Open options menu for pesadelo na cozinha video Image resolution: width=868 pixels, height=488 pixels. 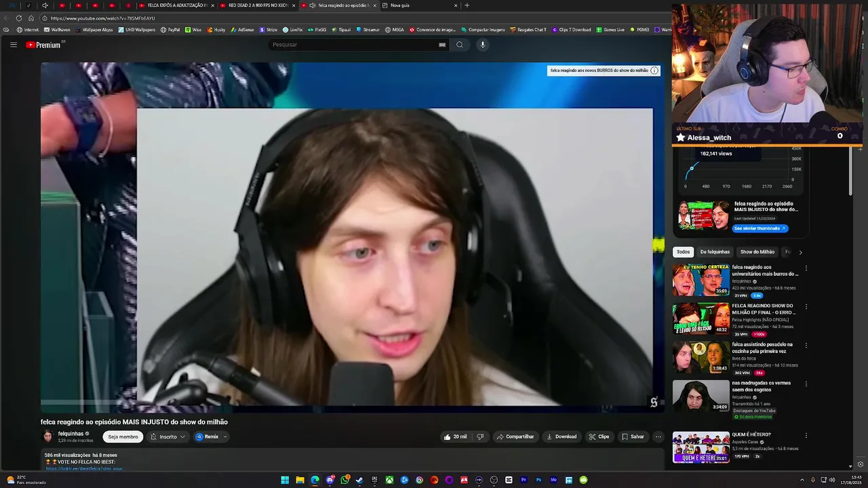coord(806,346)
